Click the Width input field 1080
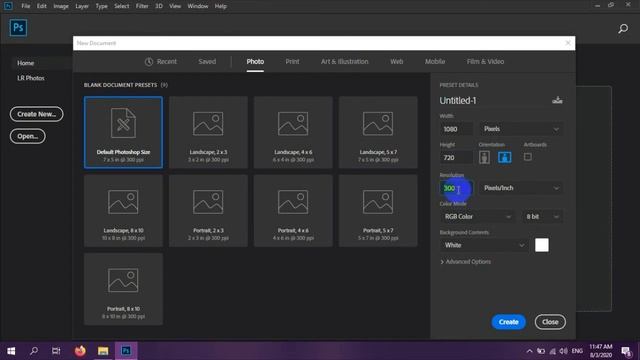This screenshot has width=640, height=360. point(456,129)
